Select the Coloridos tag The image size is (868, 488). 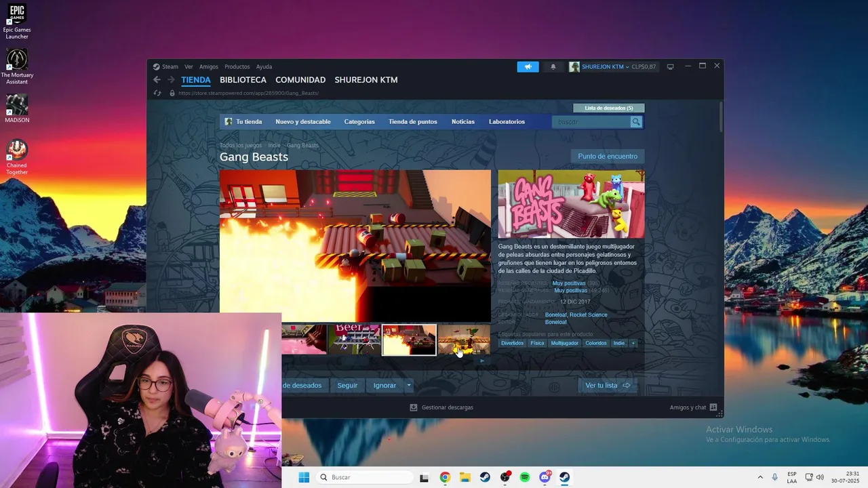pos(596,343)
